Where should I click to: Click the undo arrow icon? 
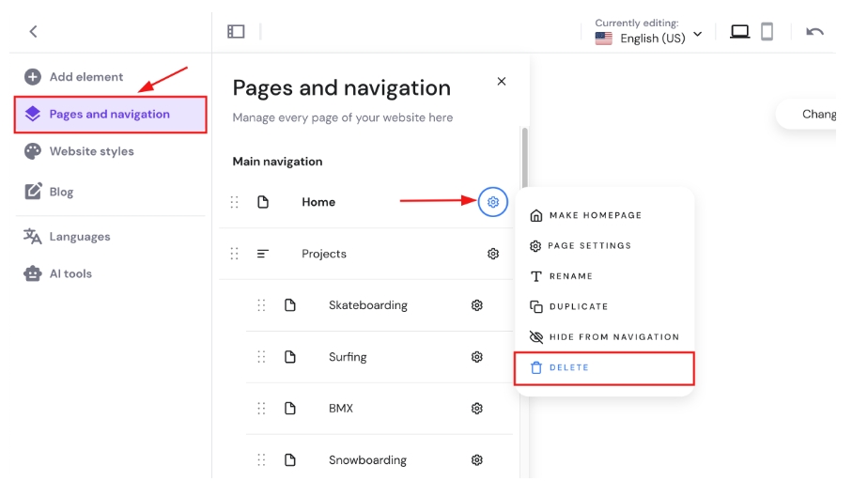pyautogui.click(x=814, y=32)
